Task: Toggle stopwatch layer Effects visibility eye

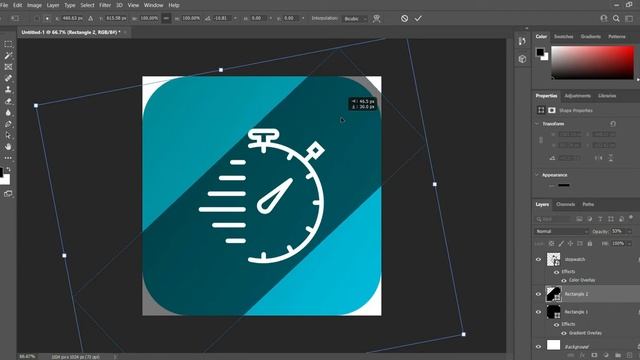Action: click(x=556, y=272)
